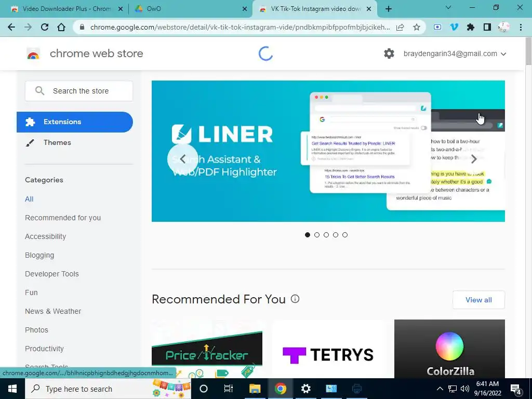
Task: Open the News & Weather category
Action: tap(53, 311)
